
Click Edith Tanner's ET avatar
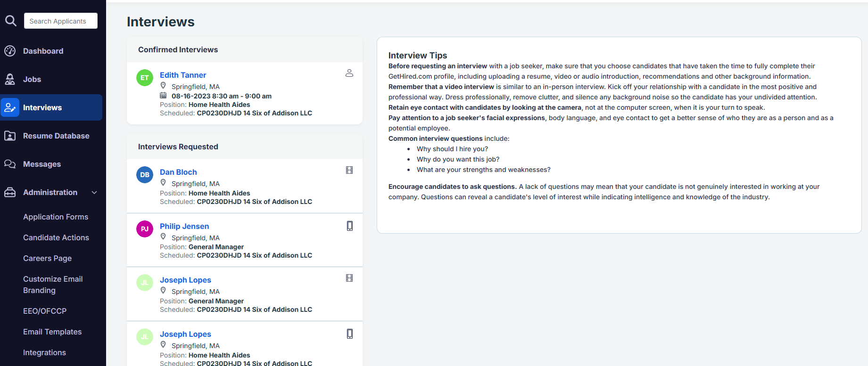(x=145, y=78)
